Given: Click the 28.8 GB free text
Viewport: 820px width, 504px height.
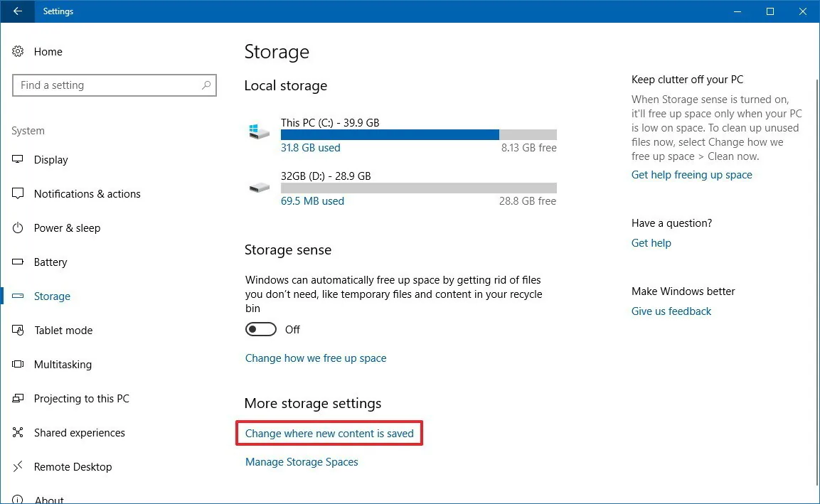Looking at the screenshot, I should [528, 200].
